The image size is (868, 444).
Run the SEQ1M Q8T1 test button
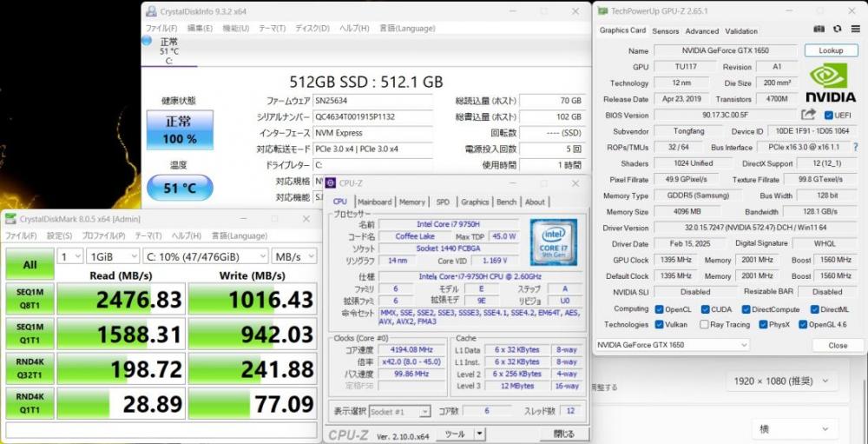tap(30, 299)
